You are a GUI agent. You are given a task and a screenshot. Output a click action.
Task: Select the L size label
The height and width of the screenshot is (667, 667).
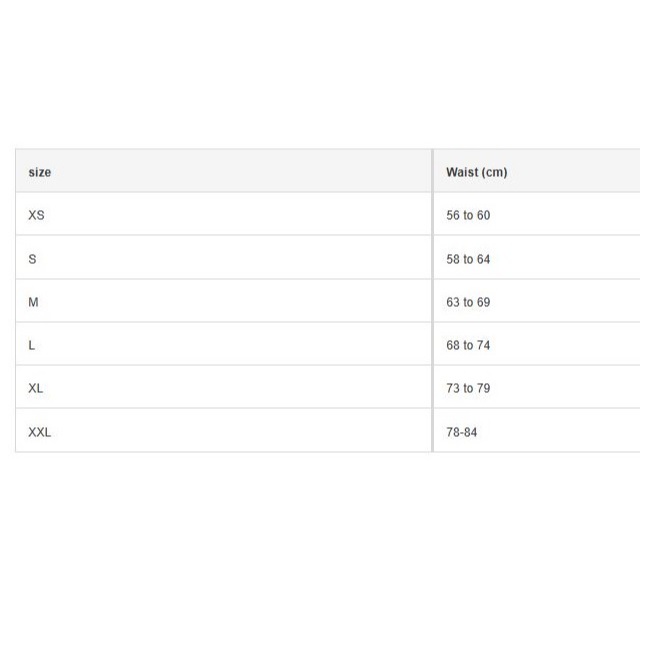point(32,345)
